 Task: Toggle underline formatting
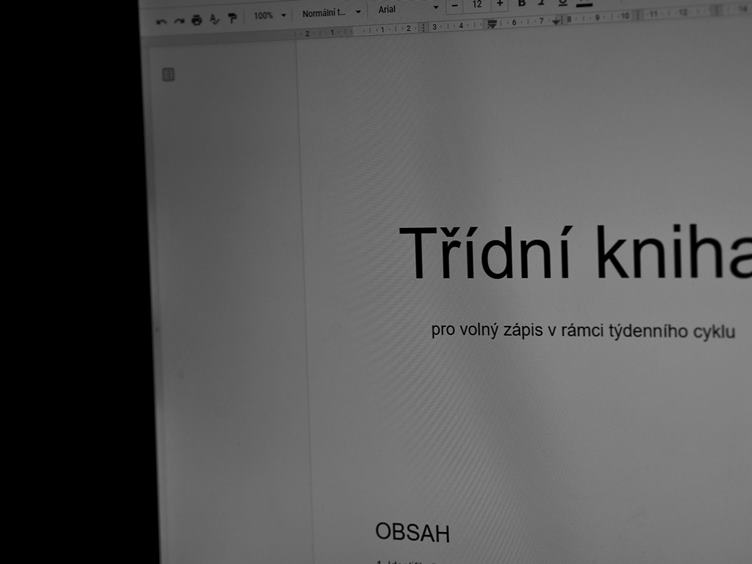pyautogui.click(x=563, y=2)
